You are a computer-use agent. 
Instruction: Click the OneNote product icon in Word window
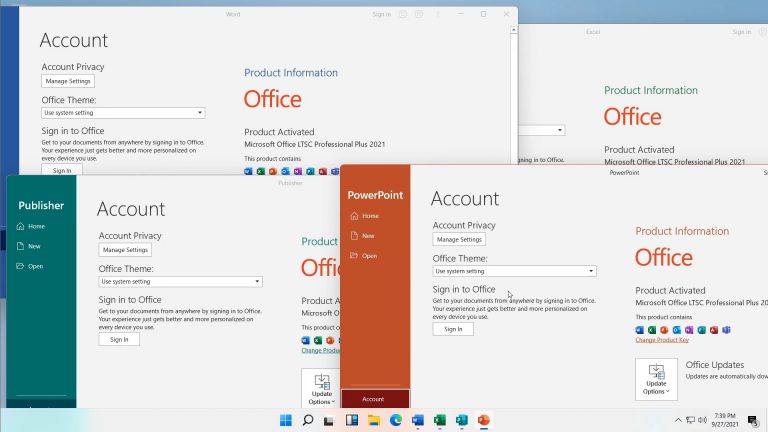click(298, 171)
